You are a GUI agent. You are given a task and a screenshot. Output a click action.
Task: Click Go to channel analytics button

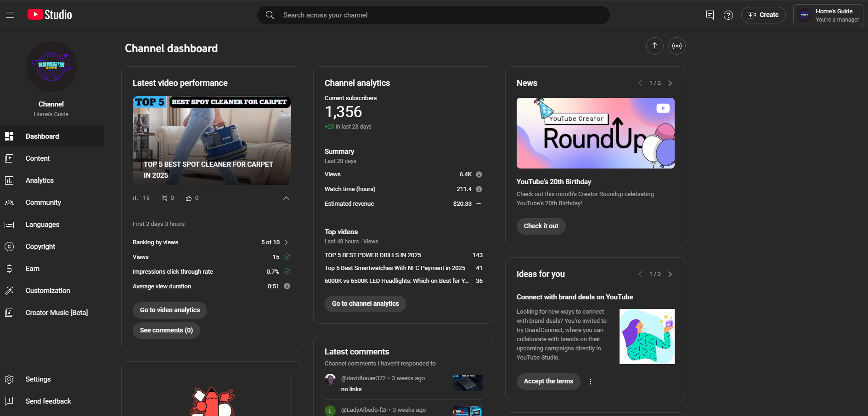pyautogui.click(x=366, y=304)
